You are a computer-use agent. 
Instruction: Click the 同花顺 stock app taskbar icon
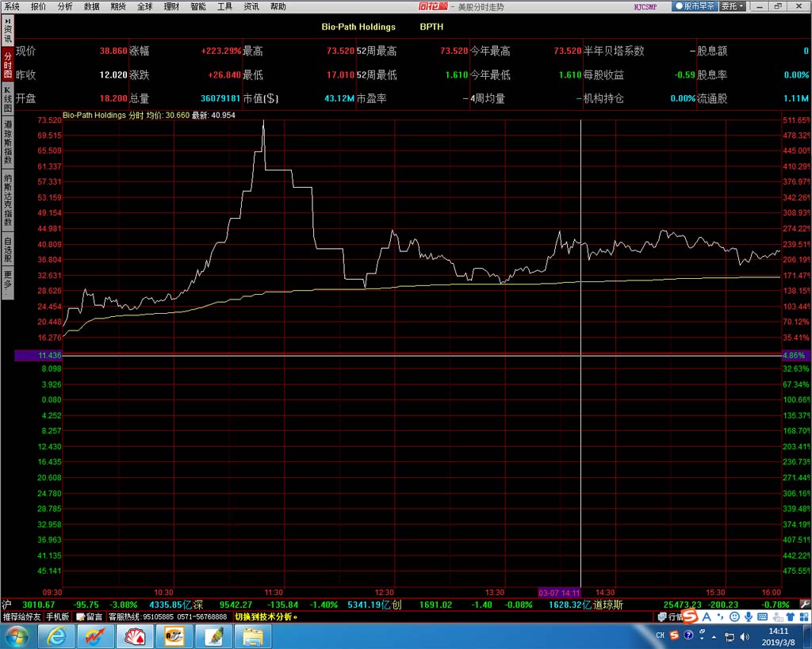coord(96,636)
